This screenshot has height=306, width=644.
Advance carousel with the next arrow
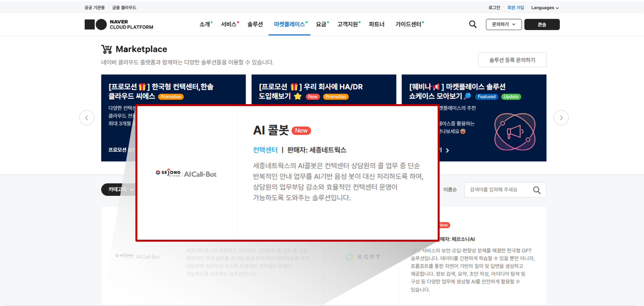[561, 118]
